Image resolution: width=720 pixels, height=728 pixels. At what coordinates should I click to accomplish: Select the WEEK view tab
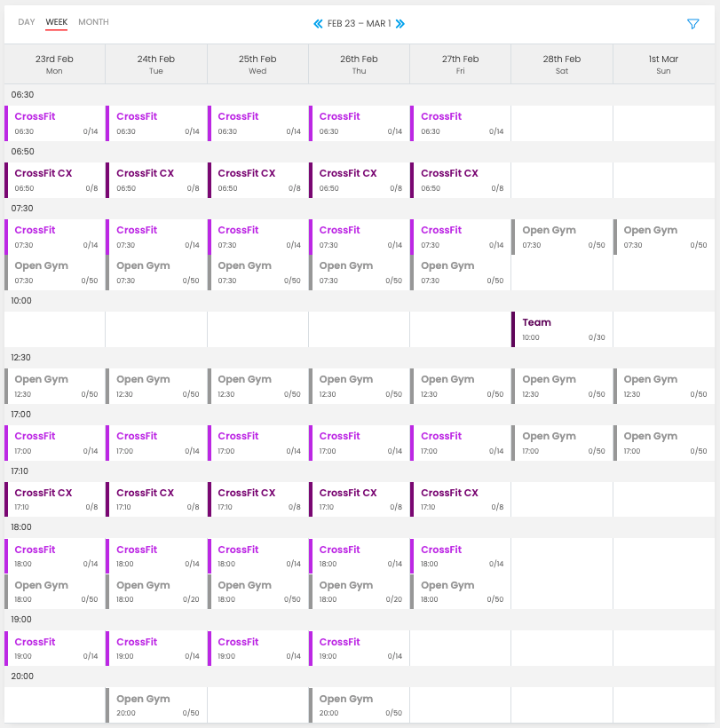click(57, 22)
